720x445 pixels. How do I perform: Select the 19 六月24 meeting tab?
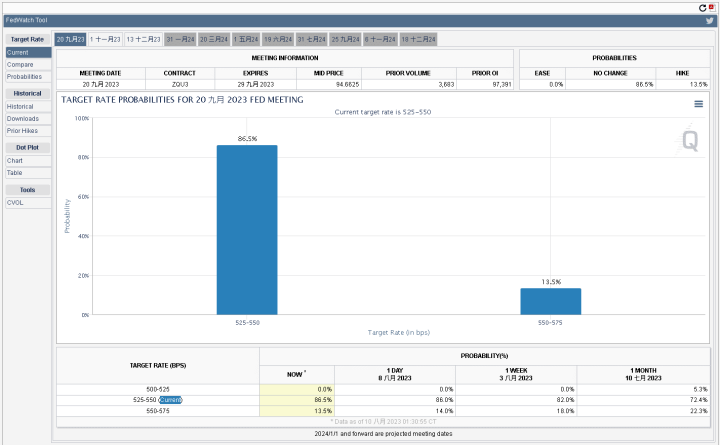[x=278, y=39]
